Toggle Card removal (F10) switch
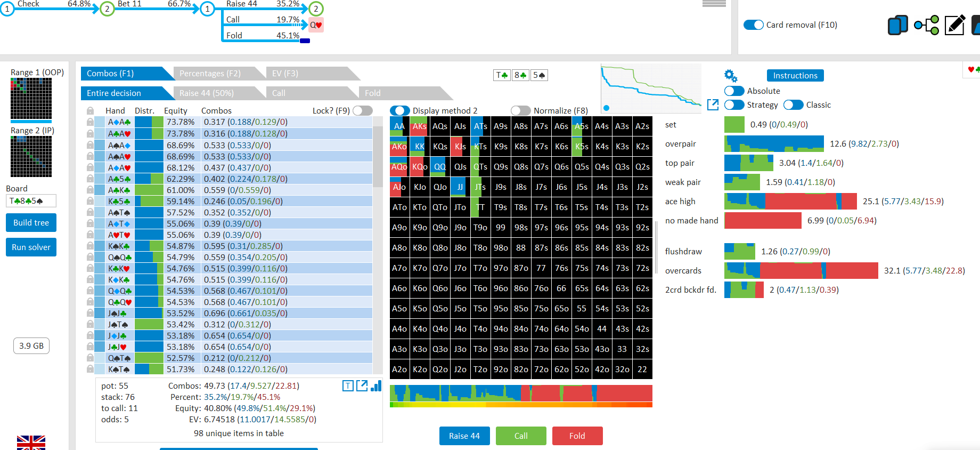The image size is (980, 450). 753,25
